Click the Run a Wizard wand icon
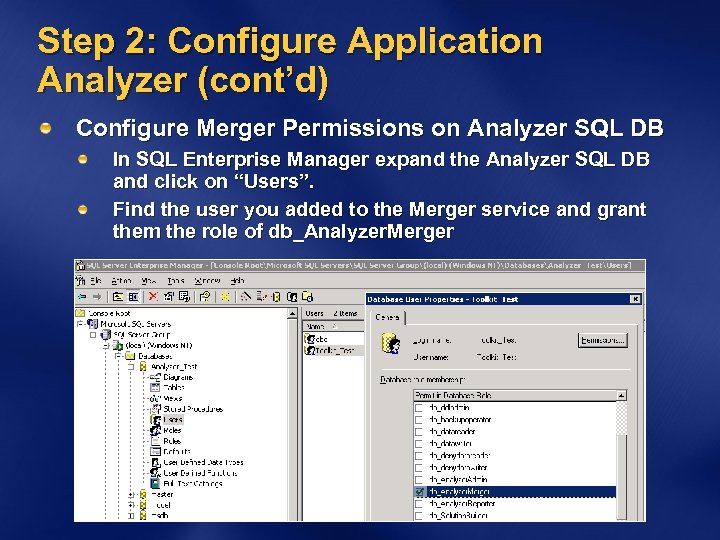720x540 pixels. (246, 297)
